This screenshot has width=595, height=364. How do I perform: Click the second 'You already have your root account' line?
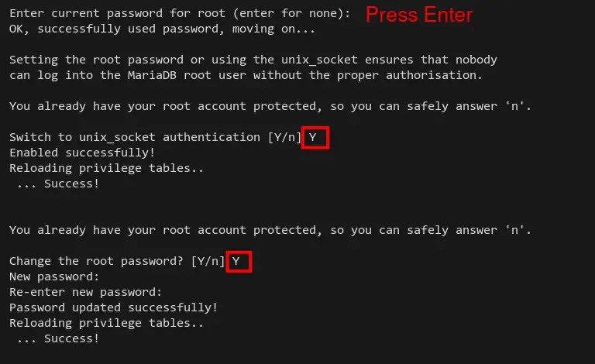click(270, 230)
